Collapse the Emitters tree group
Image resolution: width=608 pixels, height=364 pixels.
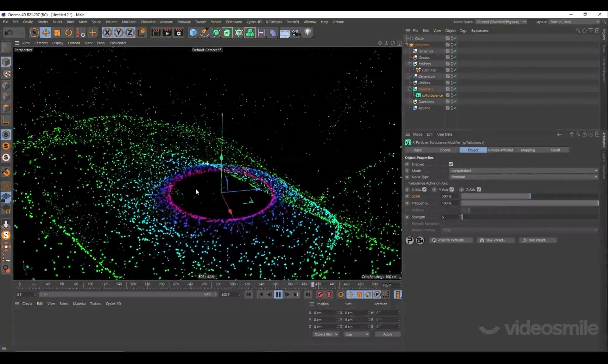tap(410, 64)
